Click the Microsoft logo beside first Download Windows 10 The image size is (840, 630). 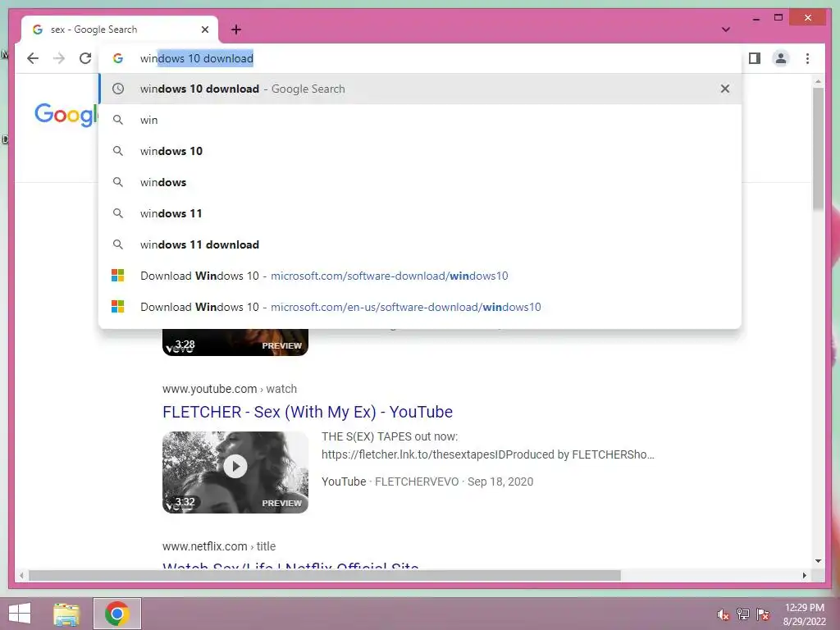click(x=118, y=276)
